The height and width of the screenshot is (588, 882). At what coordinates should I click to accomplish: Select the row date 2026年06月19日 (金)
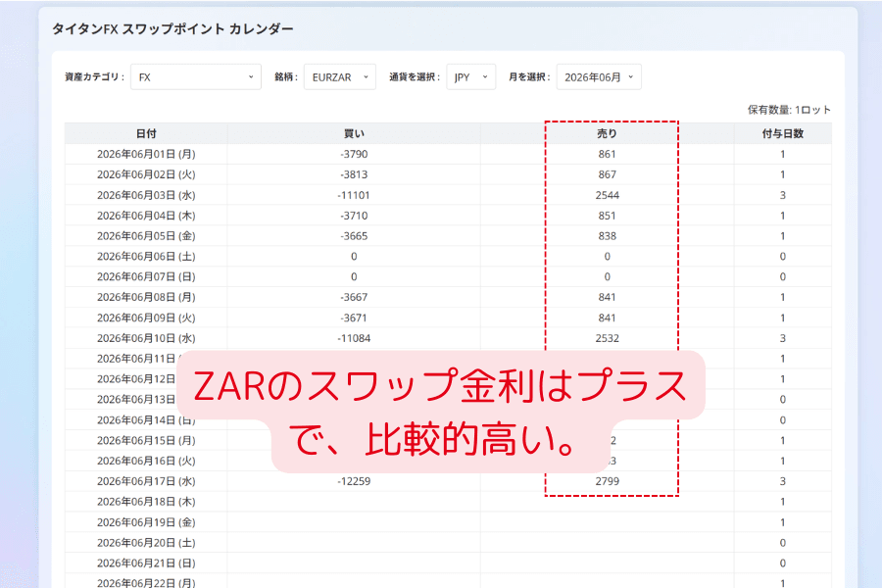pos(146,522)
